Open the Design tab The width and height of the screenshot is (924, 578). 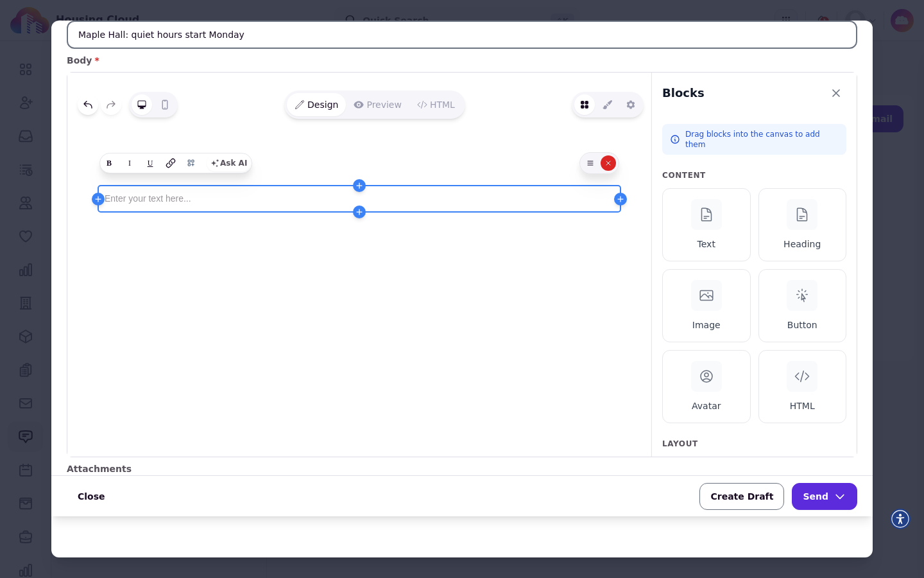pos(316,105)
